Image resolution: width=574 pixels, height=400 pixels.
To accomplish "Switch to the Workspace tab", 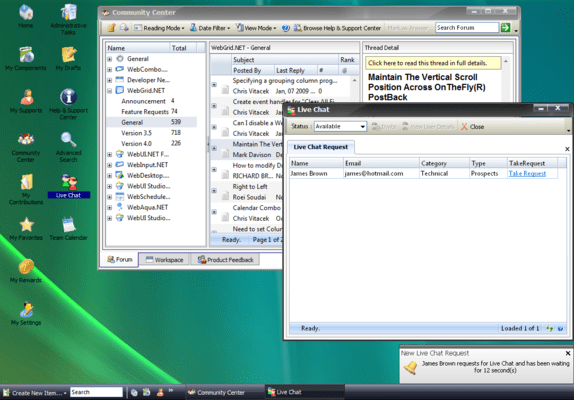I will coord(164,259).
